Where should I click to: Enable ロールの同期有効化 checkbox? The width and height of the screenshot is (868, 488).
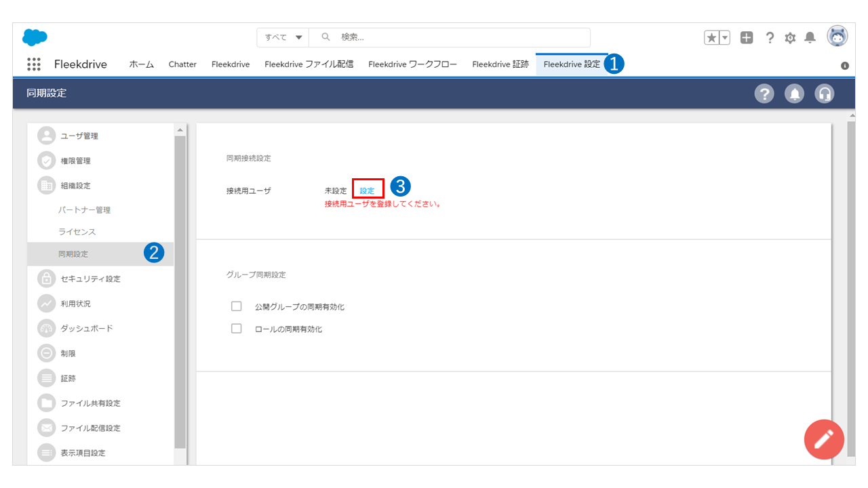(237, 329)
